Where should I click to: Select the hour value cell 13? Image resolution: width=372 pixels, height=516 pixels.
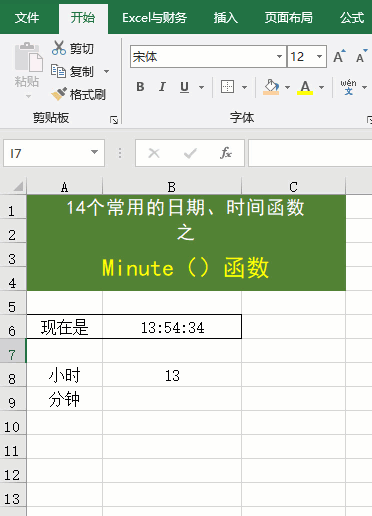click(172, 375)
